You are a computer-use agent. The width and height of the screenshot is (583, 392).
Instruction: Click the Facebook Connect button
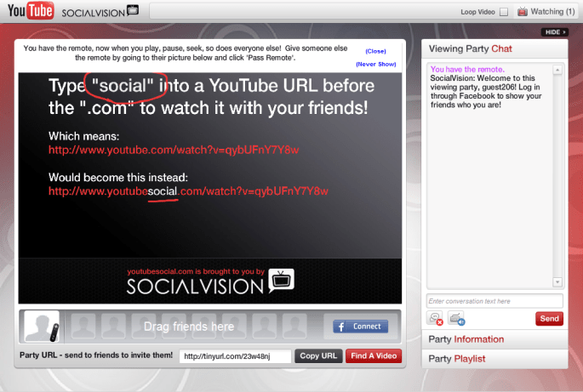tap(360, 327)
